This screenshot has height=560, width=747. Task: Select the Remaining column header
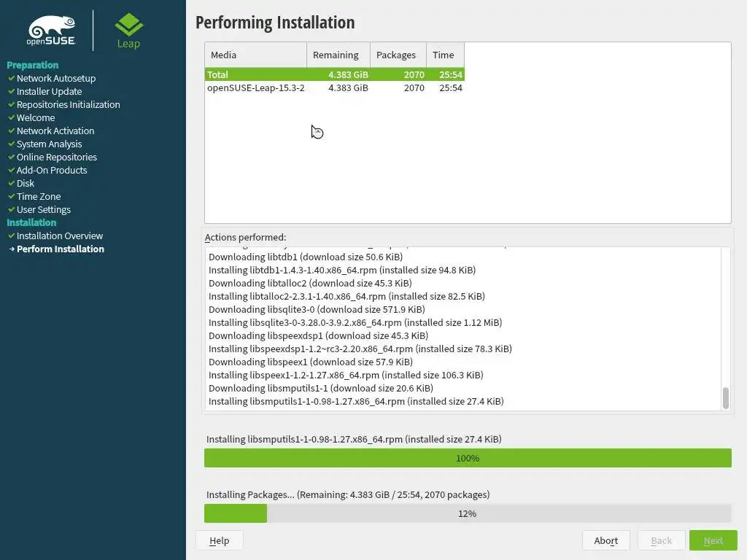[x=338, y=55]
